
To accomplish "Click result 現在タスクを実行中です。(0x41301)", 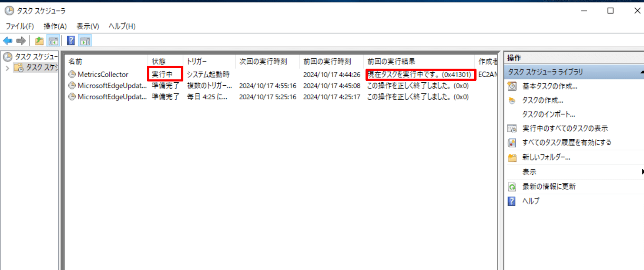I will (x=419, y=74).
